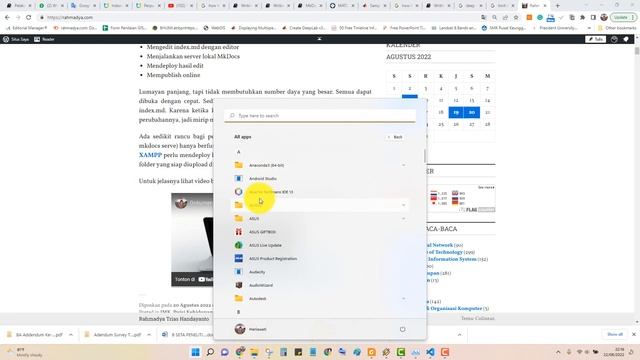The height and width of the screenshot is (360, 640).
Task: Click the Windows Start button on taskbar
Action: tap(196, 352)
